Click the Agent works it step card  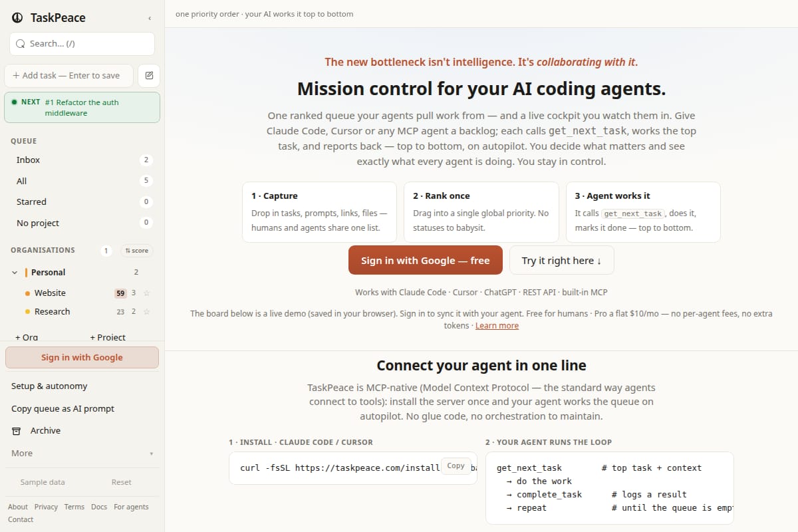643,212
